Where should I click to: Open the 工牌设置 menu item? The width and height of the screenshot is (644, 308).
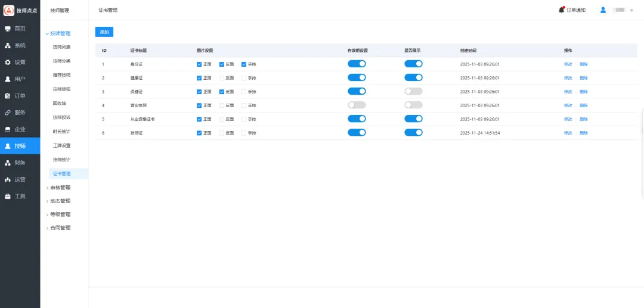61,145
